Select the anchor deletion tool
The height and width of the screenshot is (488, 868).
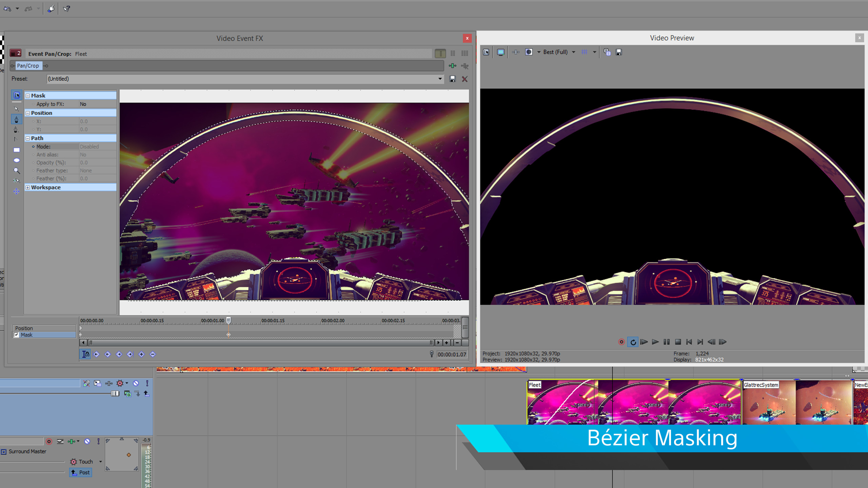click(x=16, y=129)
